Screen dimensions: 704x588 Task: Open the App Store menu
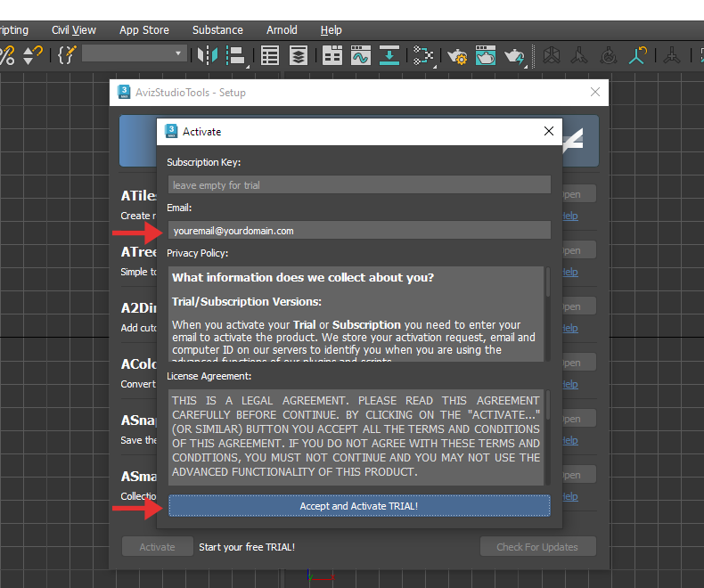pyautogui.click(x=144, y=30)
